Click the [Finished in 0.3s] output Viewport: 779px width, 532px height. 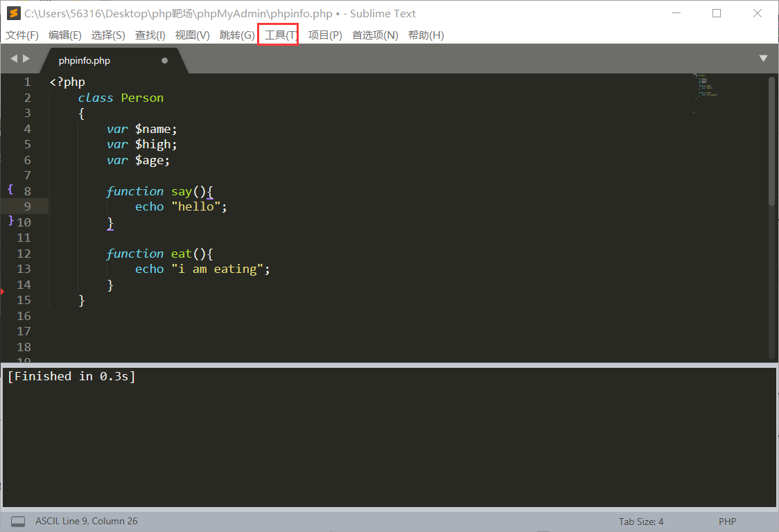coord(71,377)
